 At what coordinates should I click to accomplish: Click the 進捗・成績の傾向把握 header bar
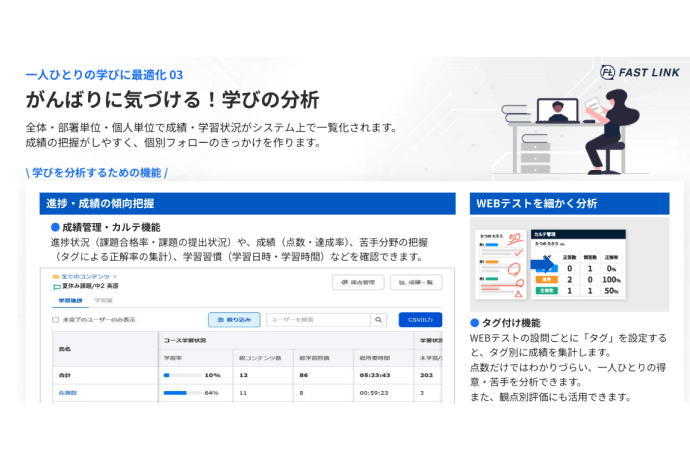tap(247, 203)
